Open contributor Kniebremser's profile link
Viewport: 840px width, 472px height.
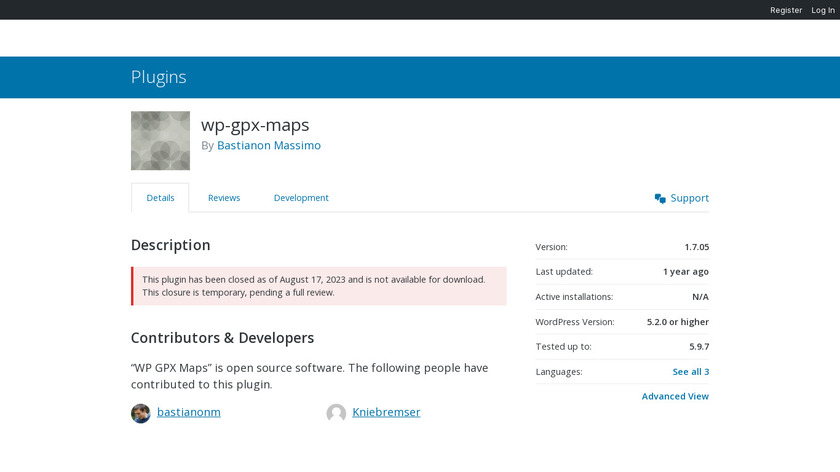click(x=386, y=412)
